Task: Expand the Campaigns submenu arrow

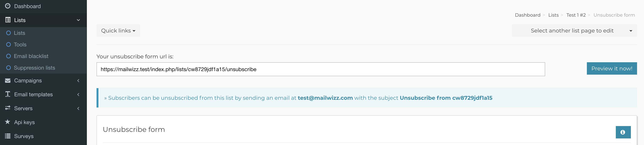Action: pos(78,81)
